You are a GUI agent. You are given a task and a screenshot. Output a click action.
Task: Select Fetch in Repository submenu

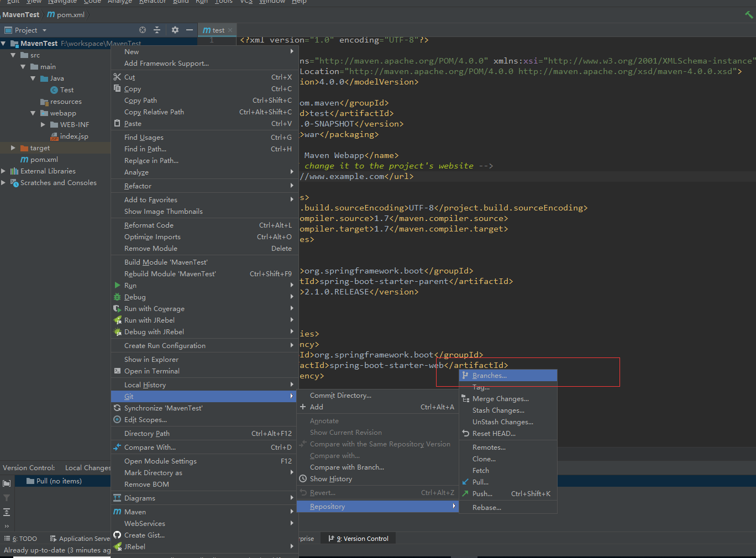508,470
